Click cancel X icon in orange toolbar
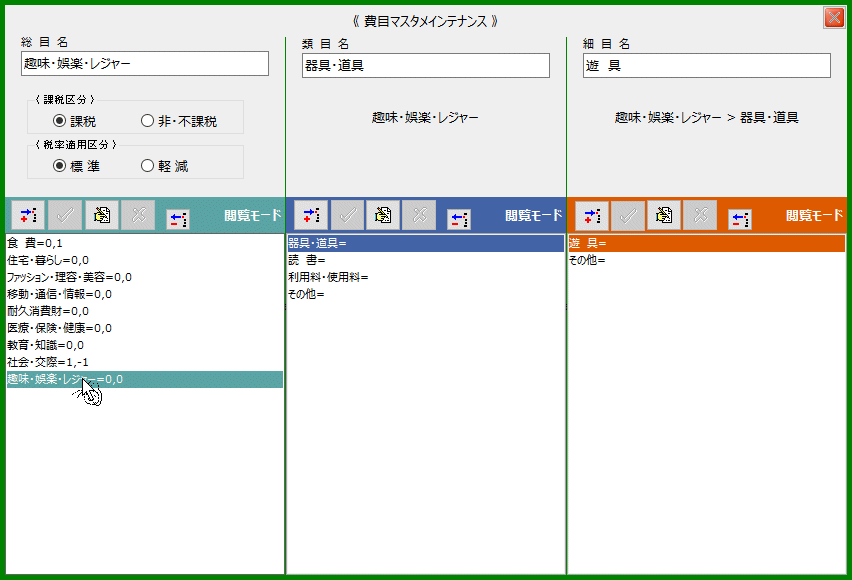 click(x=700, y=215)
